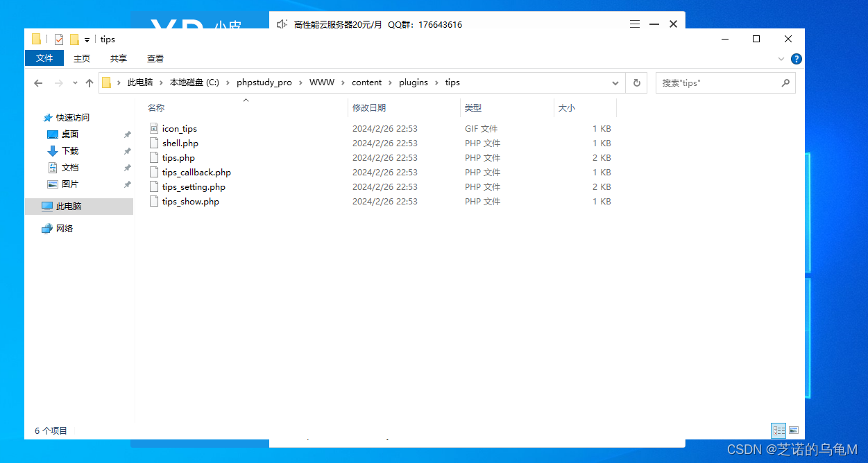Select the tips_show.php file icon
The image size is (868, 463).
pyautogui.click(x=155, y=201)
